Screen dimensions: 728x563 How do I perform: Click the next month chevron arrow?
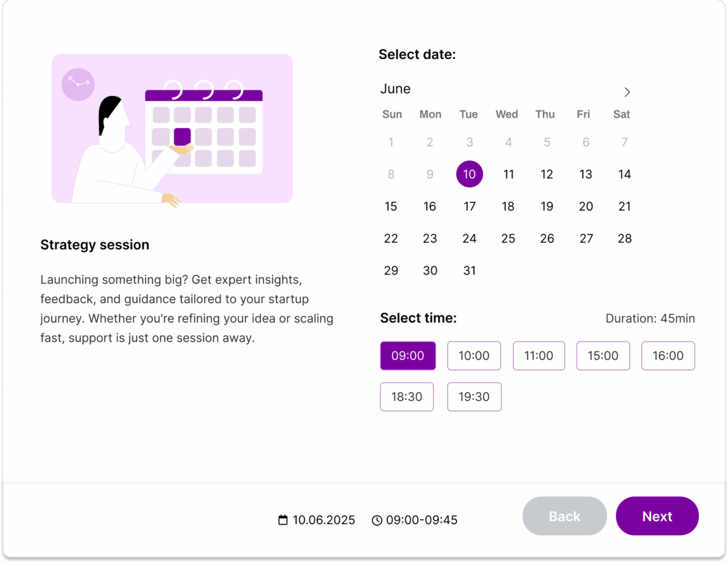[x=627, y=92]
